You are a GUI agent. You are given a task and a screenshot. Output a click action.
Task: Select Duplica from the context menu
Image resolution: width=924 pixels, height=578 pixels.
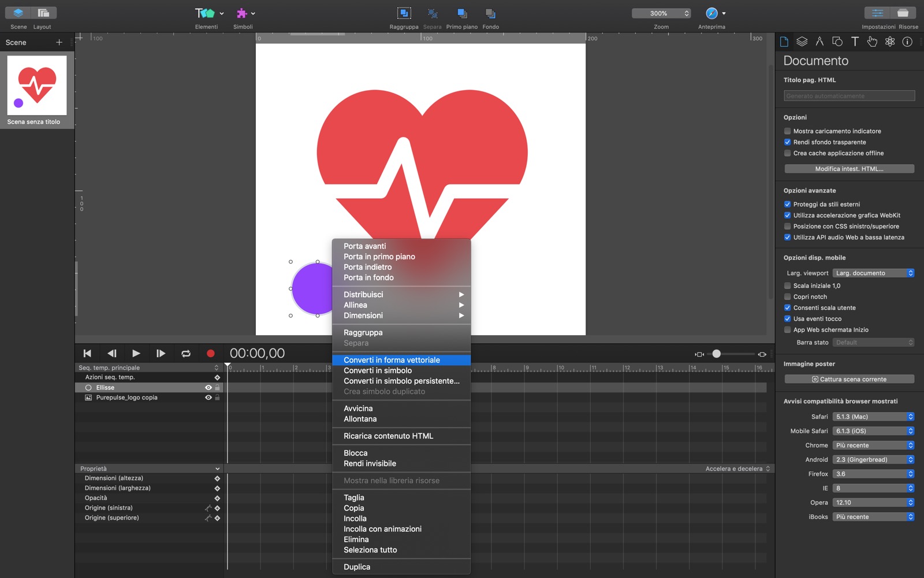tap(357, 567)
